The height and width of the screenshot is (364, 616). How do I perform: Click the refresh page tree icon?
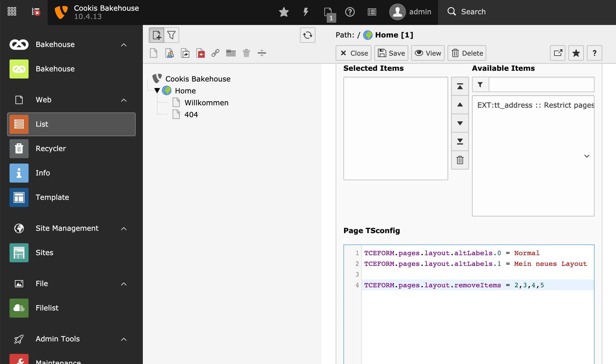coord(307,35)
